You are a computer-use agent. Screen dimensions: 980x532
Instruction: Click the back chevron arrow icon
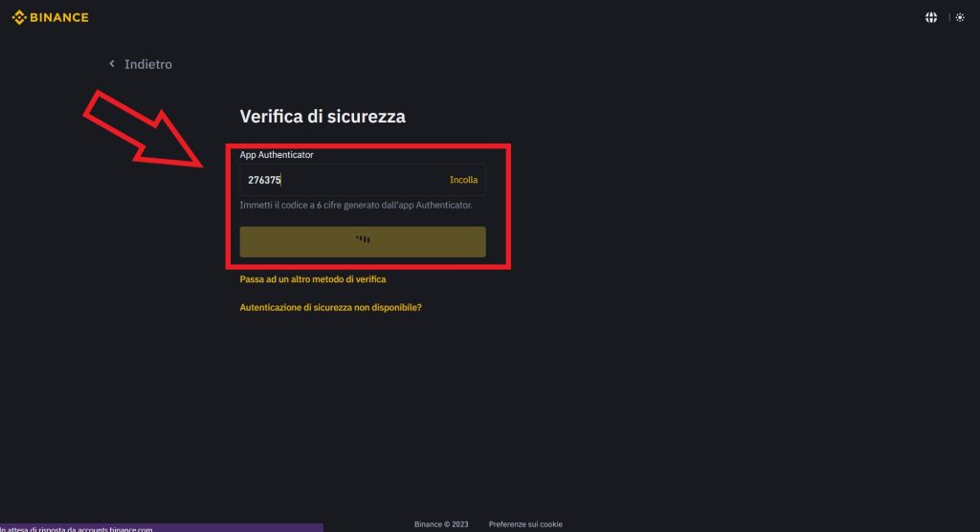click(x=112, y=64)
